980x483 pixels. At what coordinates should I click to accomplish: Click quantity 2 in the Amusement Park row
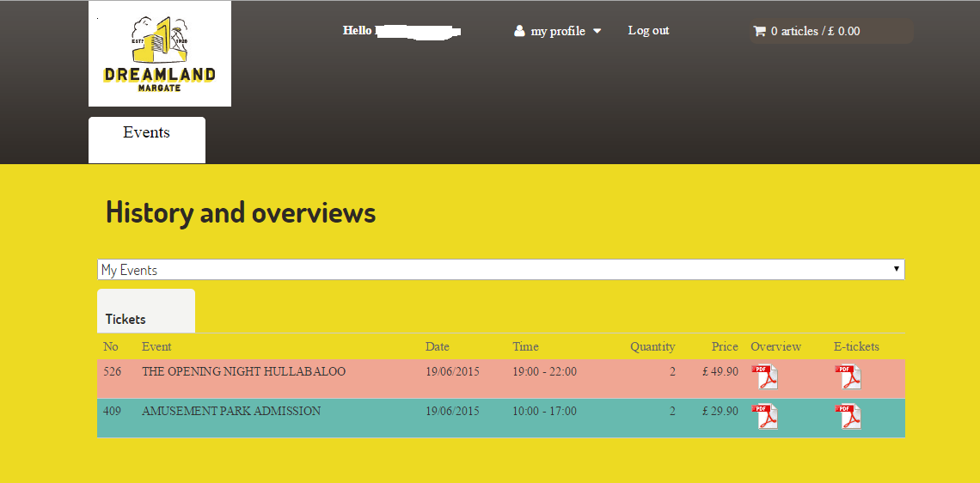pos(672,411)
